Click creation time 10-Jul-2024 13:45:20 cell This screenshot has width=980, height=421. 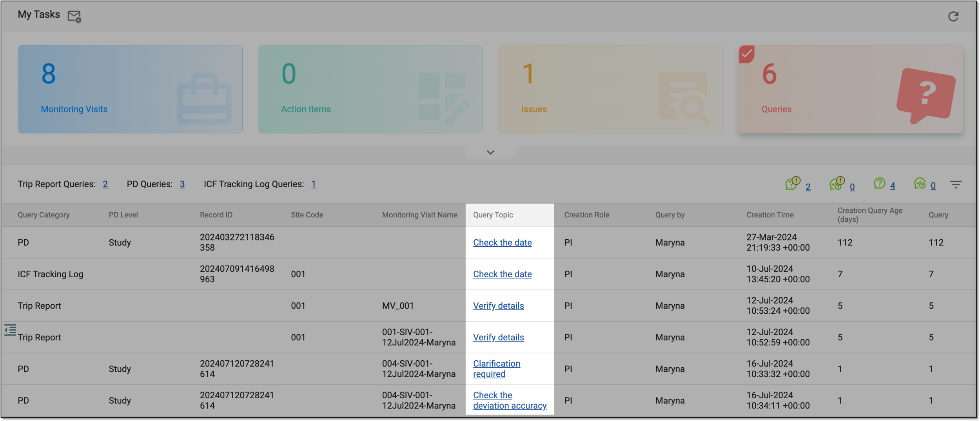click(778, 274)
